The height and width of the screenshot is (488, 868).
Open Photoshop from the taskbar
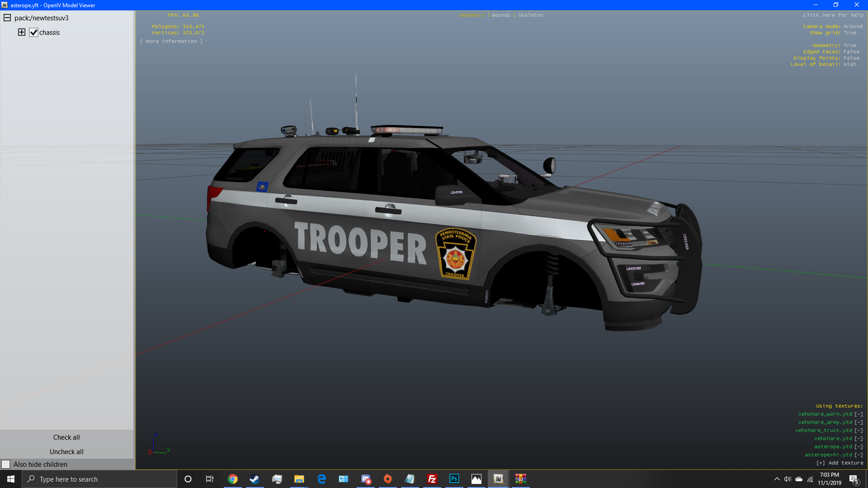pos(454,479)
